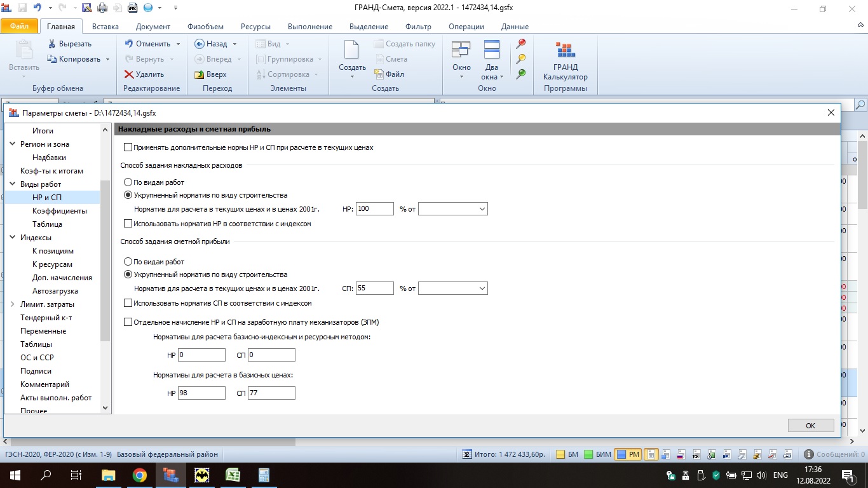Image resolution: width=868 pixels, height=488 pixels.
Task: Switch to the Ресурсы ribbon tab
Action: tap(255, 27)
